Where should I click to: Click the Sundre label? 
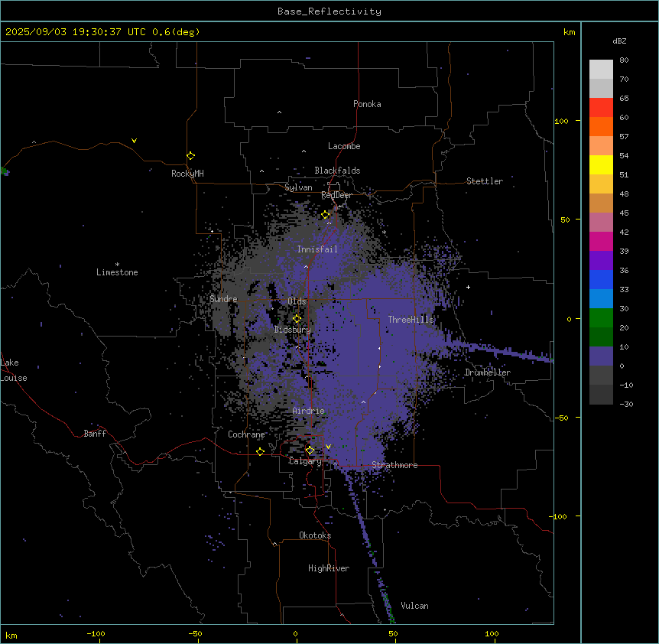click(223, 299)
